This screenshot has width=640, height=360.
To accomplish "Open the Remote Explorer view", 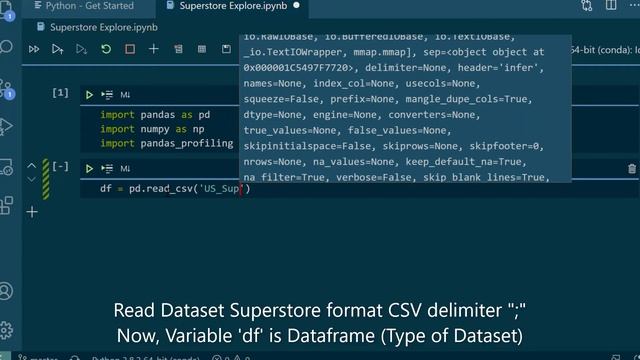I will click(6, 167).
